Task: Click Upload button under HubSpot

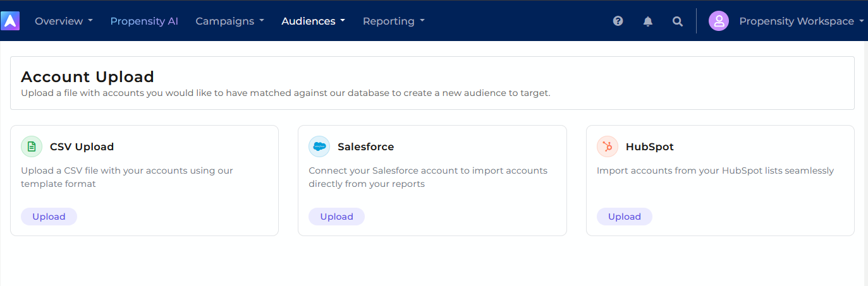Action: pos(625,217)
